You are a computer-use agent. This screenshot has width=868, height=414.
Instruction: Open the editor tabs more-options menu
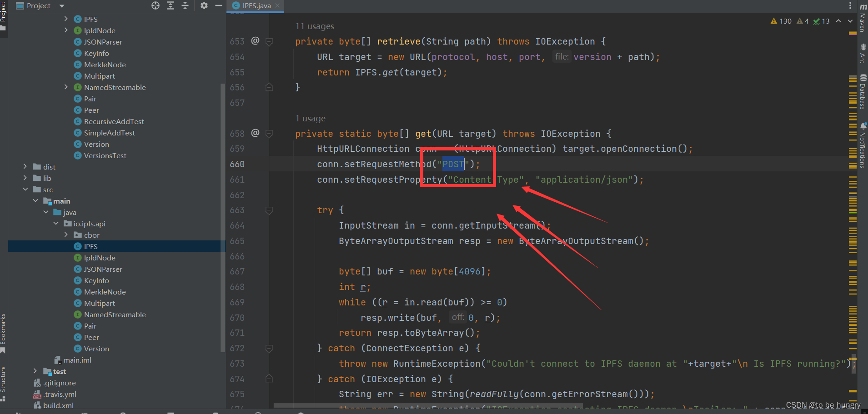[x=850, y=5]
